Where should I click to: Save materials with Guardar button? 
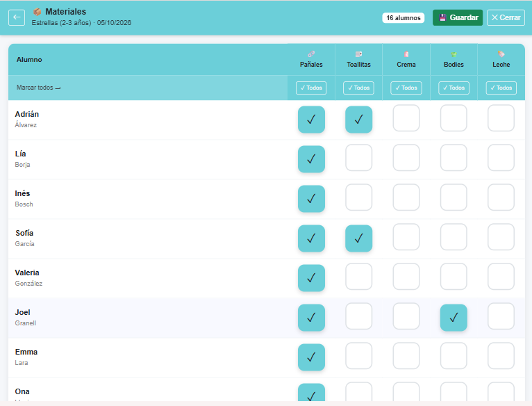(458, 17)
